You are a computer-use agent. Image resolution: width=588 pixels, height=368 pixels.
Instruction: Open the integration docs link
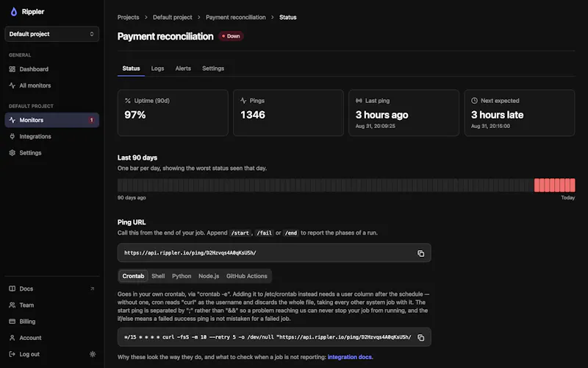pyautogui.click(x=350, y=357)
